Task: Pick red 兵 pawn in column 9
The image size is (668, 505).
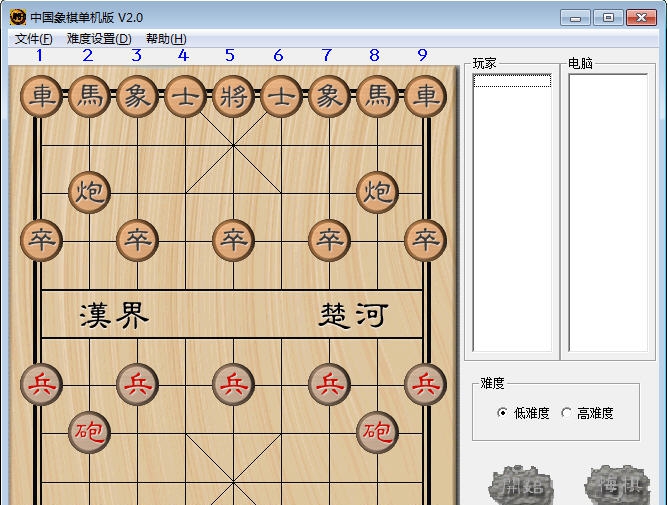Action: [426, 384]
